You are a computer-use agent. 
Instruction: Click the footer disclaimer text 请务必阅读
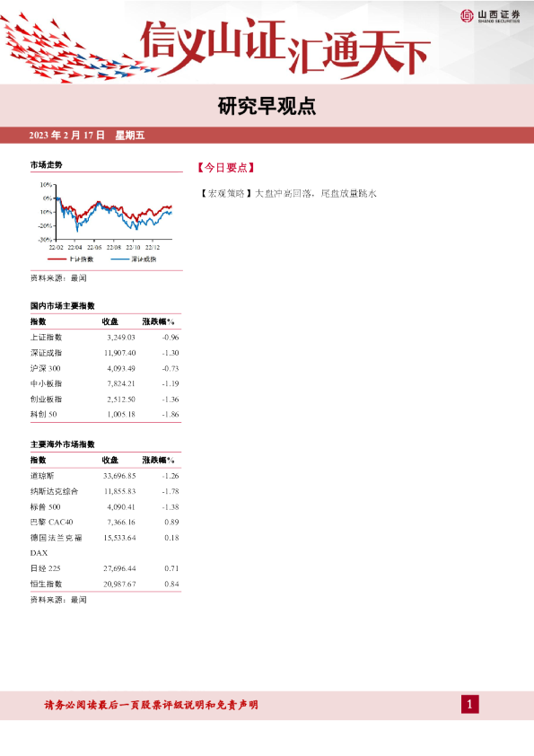coord(152,705)
